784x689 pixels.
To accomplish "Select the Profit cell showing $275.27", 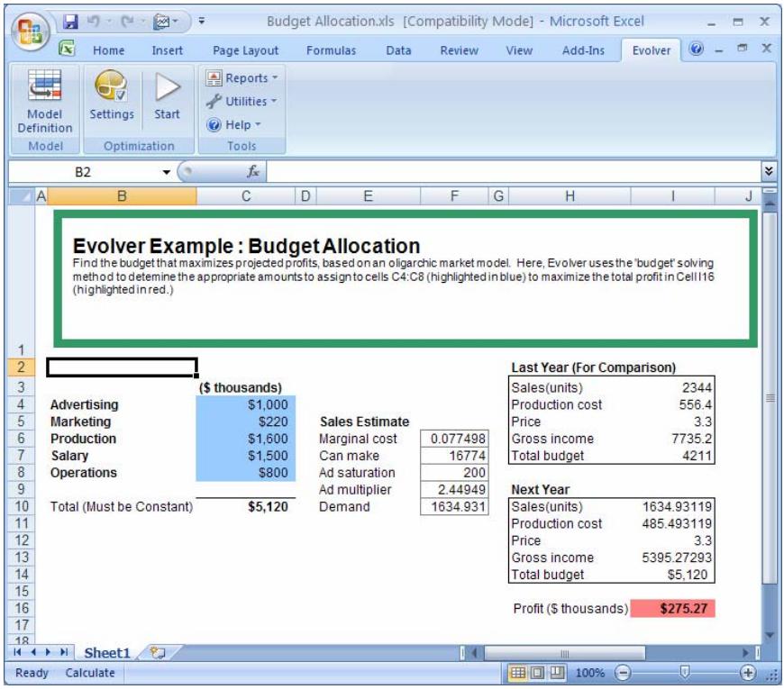I will (673, 609).
